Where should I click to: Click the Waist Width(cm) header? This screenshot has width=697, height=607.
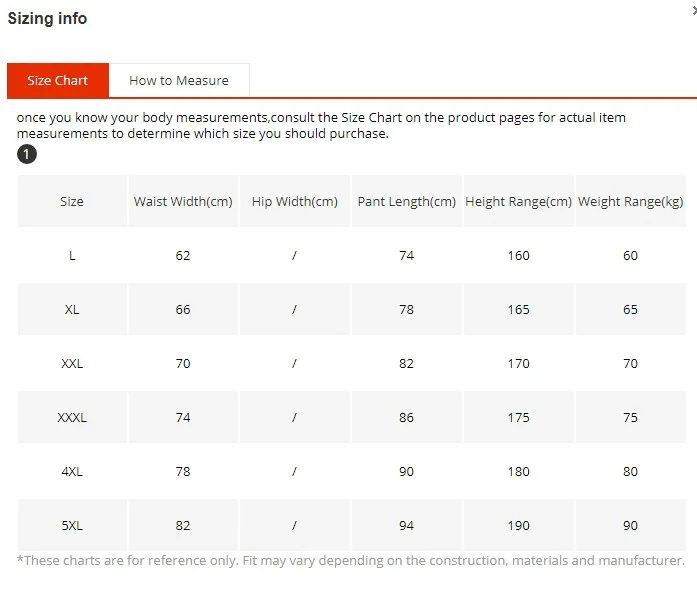183,201
